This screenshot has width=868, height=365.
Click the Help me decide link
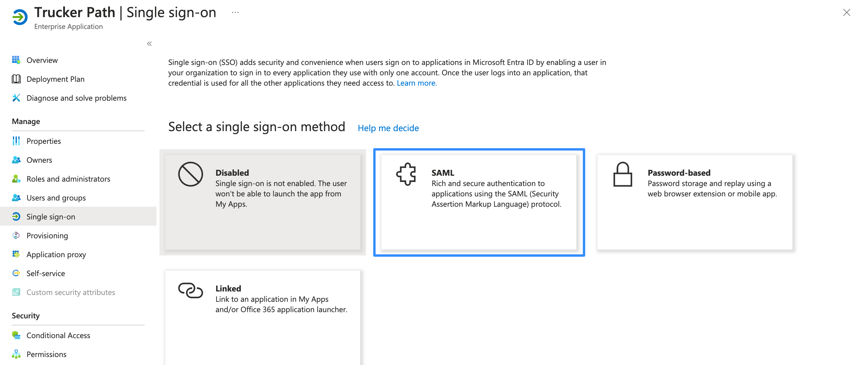(388, 128)
